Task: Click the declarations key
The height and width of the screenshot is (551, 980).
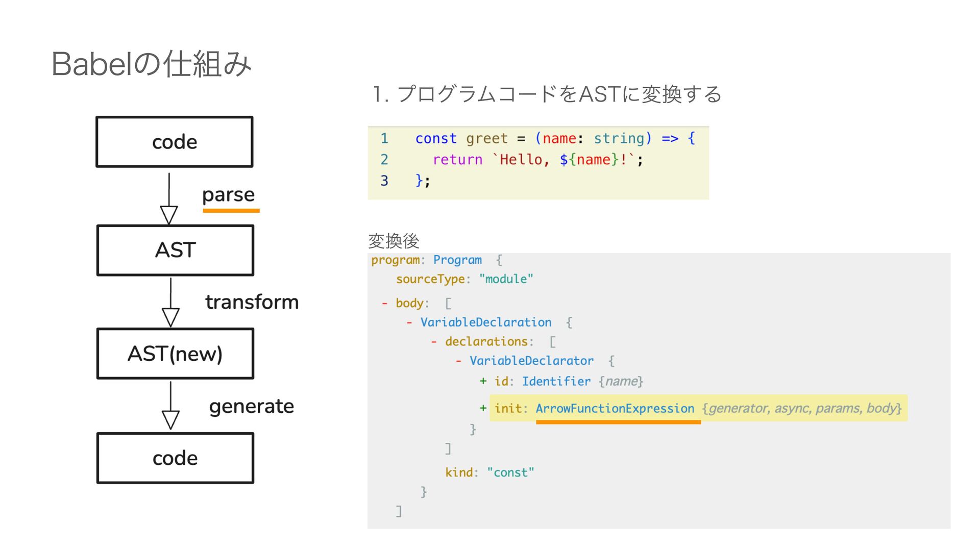Action: 486,342
